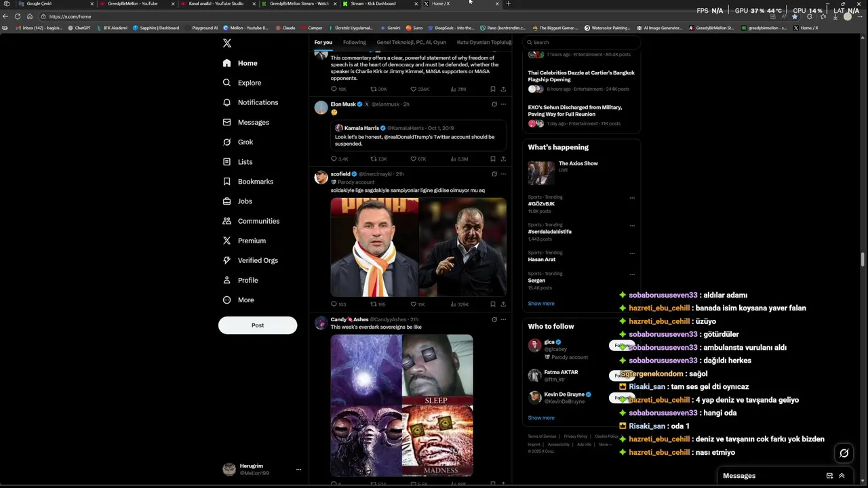Share the Elon Musk post
The width and height of the screenshot is (868, 488).
(x=503, y=159)
